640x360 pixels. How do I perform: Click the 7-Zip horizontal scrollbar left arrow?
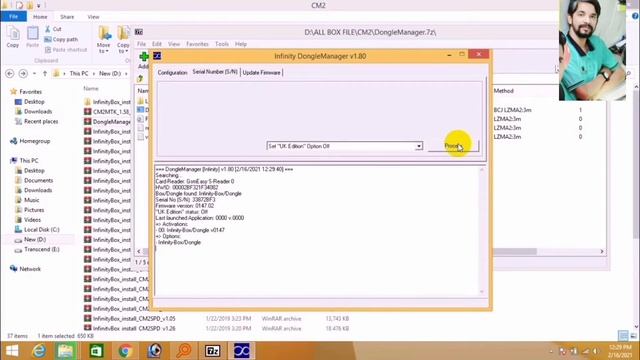[139, 251]
